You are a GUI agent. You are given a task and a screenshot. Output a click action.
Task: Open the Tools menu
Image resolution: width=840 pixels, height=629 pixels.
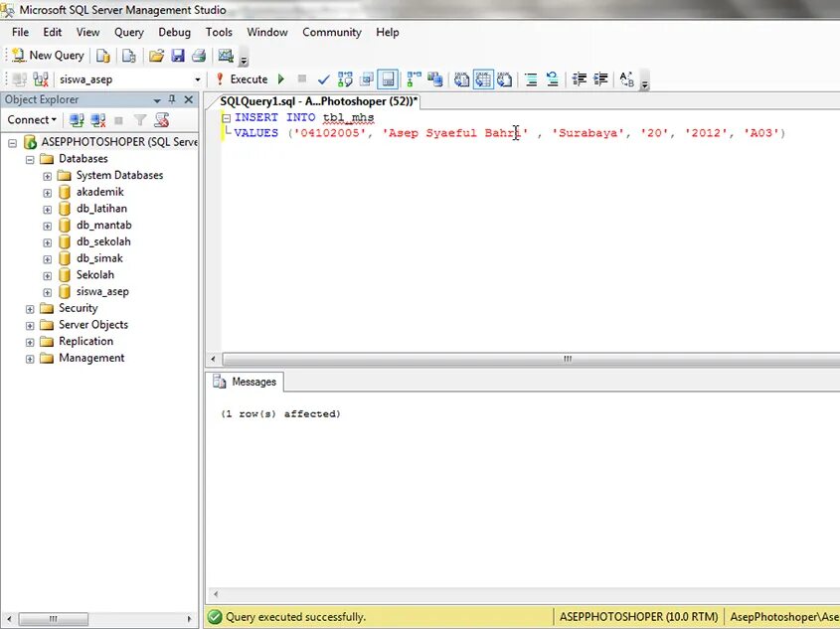(219, 32)
